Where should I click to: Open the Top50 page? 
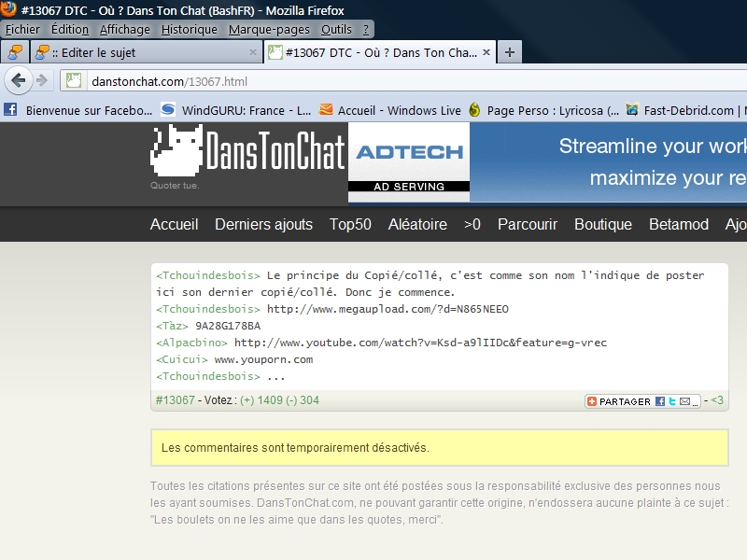[350, 224]
